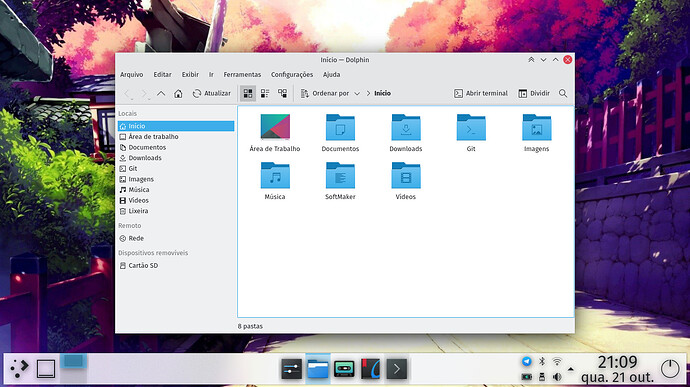Image resolution: width=690 pixels, height=387 pixels.
Task: Click the removable device tray icon
Action: click(x=542, y=377)
